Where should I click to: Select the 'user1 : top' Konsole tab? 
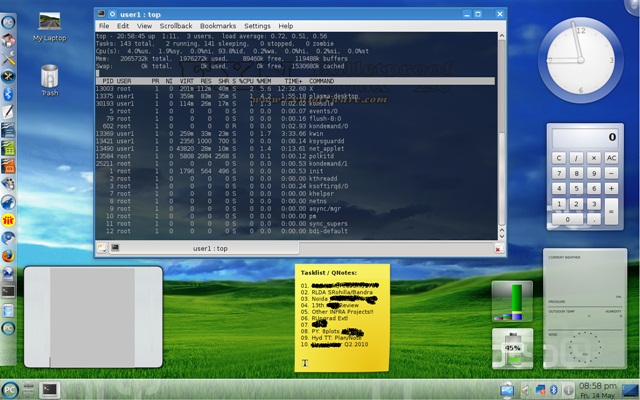(x=204, y=248)
